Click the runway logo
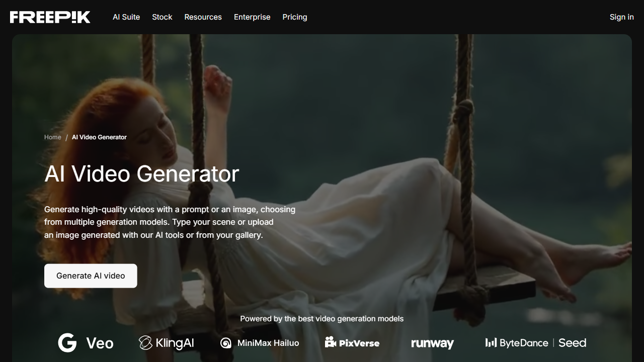The width and height of the screenshot is (644, 362). [432, 343]
